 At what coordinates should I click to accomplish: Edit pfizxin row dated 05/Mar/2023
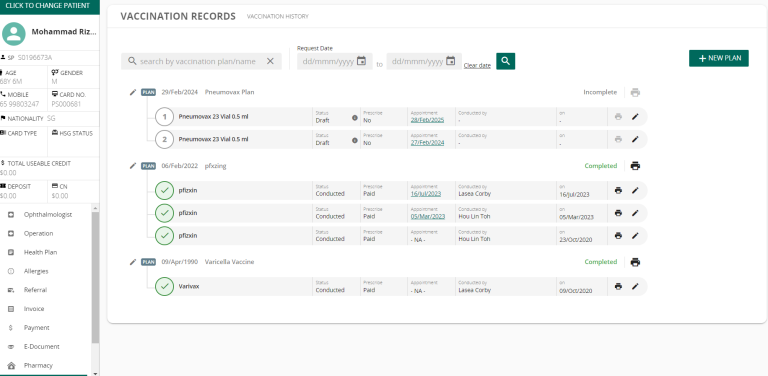pos(635,213)
